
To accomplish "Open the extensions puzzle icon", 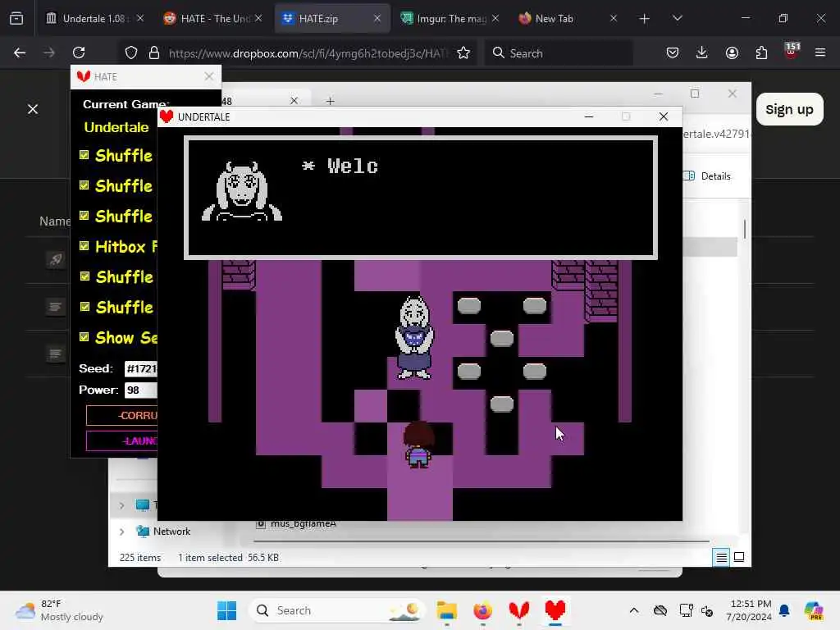I will tap(761, 52).
